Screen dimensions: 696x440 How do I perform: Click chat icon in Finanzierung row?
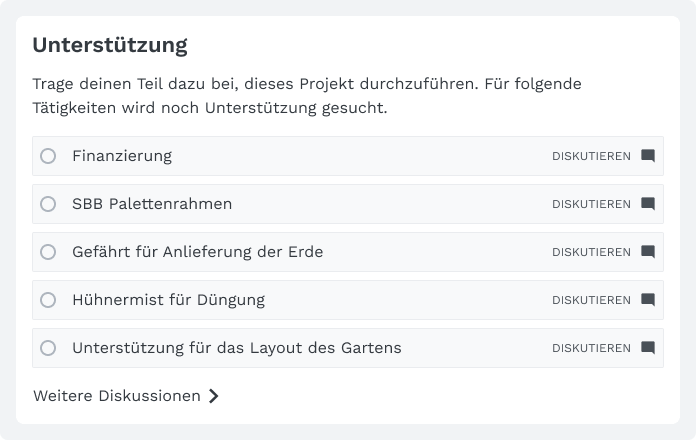[x=648, y=156]
